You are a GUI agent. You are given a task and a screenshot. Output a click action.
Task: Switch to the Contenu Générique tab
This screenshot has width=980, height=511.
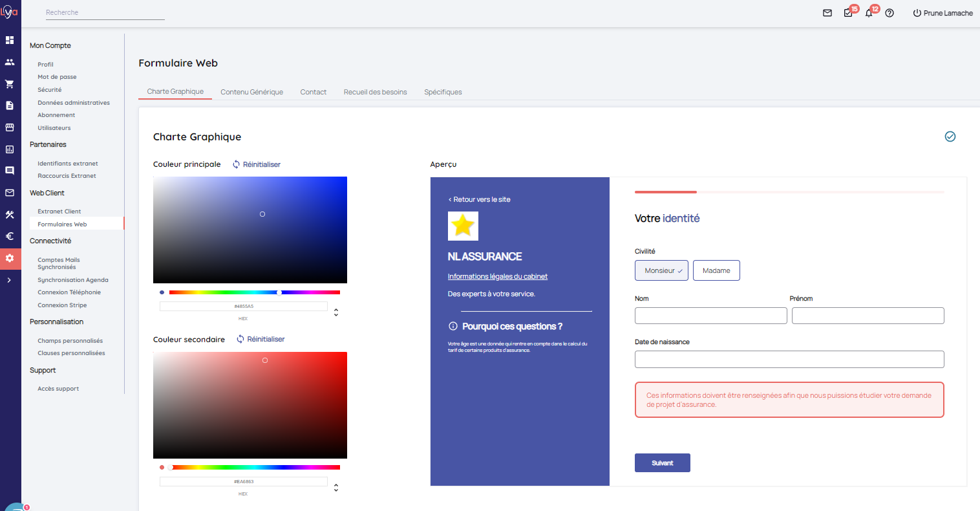251,92
